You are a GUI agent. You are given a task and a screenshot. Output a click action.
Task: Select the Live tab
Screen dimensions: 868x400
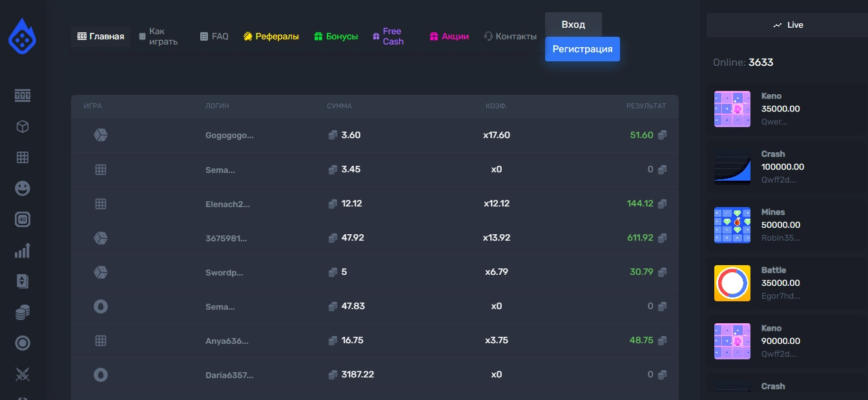click(787, 25)
